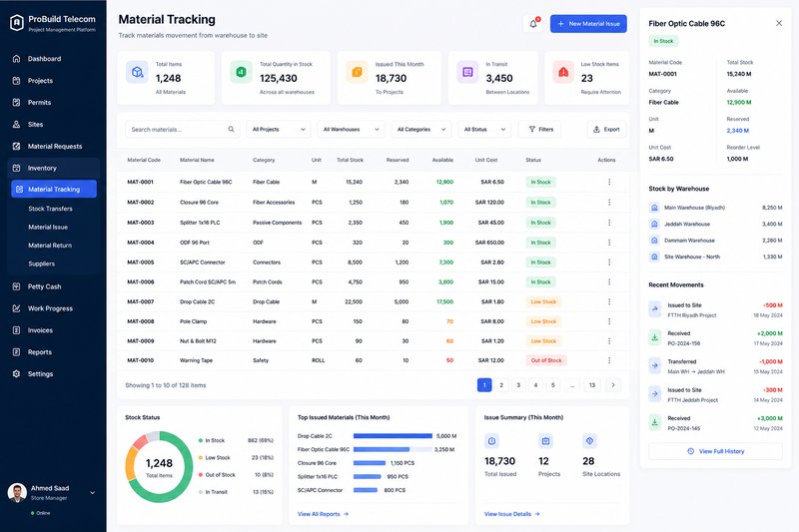Select Stock Transfers submenu item
The width and height of the screenshot is (799, 532).
tap(51, 209)
